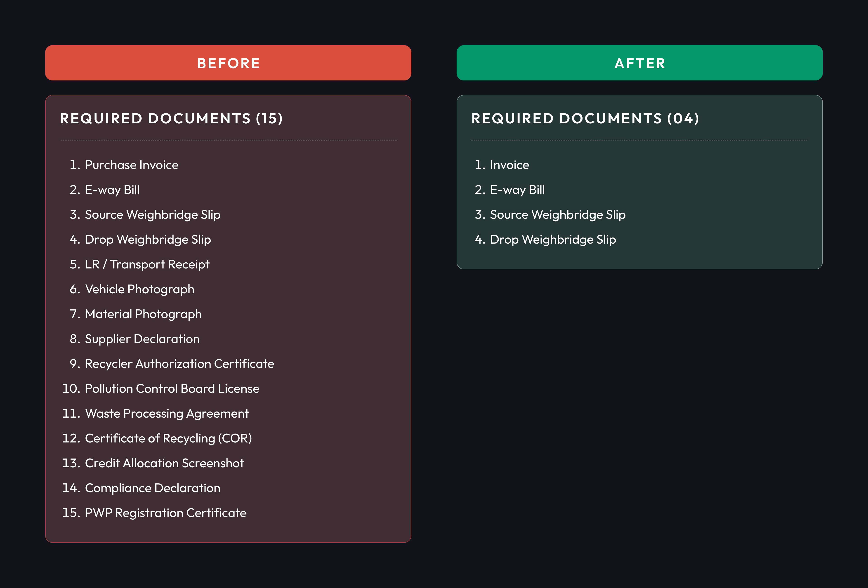
Task: Click Required Documents (04) heading
Action: pyautogui.click(x=585, y=119)
